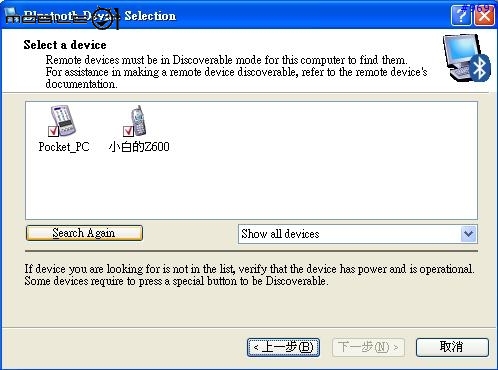Image resolution: width=498 pixels, height=370 pixels.
Task: Expand device filter via dropdown arrow
Action: pyautogui.click(x=468, y=234)
